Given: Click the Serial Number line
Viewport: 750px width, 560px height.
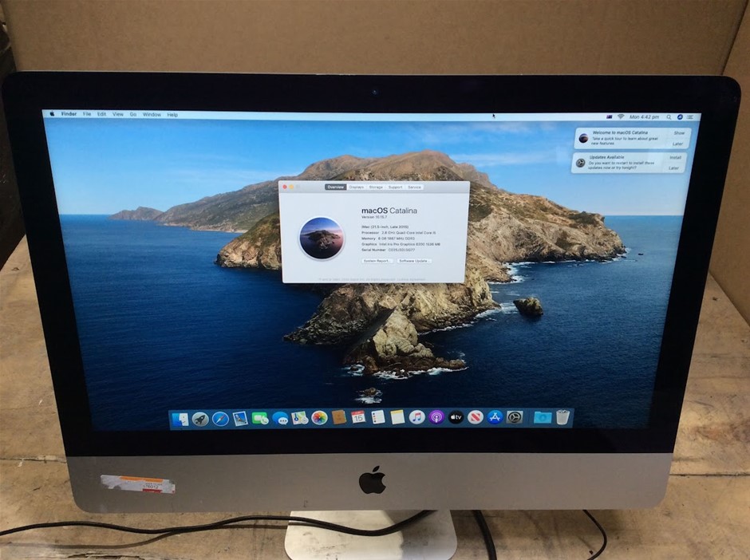Looking at the screenshot, I should 389,250.
